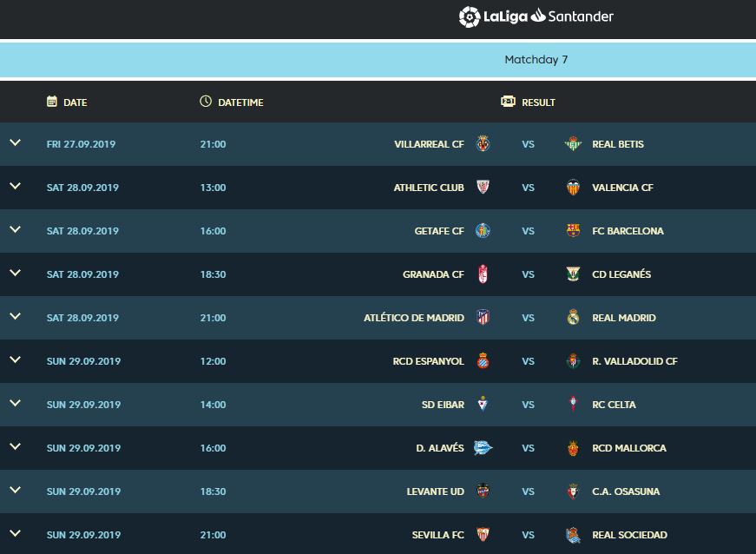The width and height of the screenshot is (756, 554).
Task: Click the Matchday 7 header bar
Action: pos(378,60)
